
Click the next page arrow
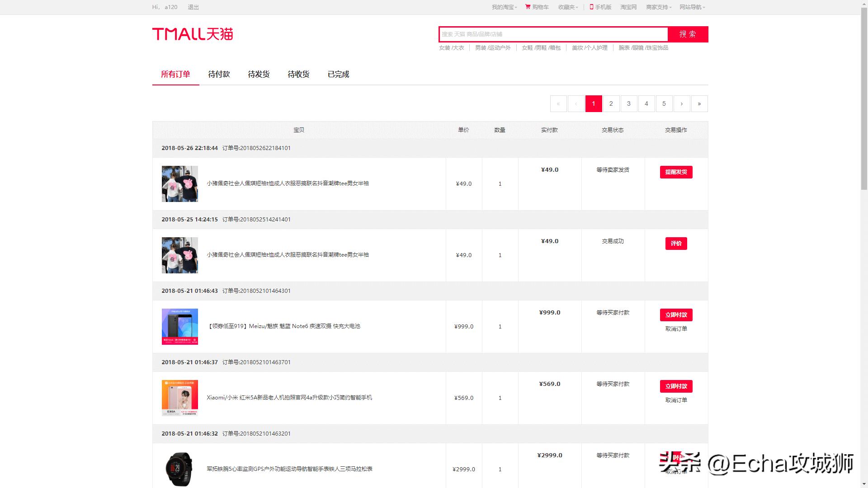(x=682, y=103)
